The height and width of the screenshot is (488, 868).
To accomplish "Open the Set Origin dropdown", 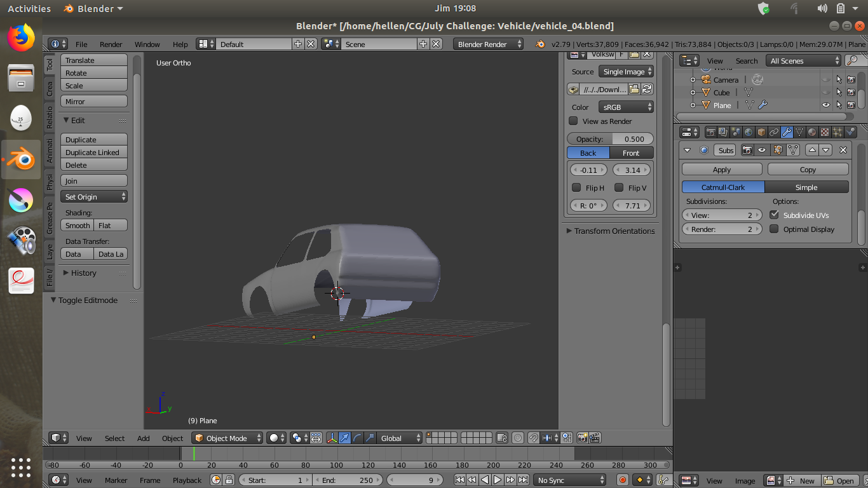I will click(x=94, y=197).
